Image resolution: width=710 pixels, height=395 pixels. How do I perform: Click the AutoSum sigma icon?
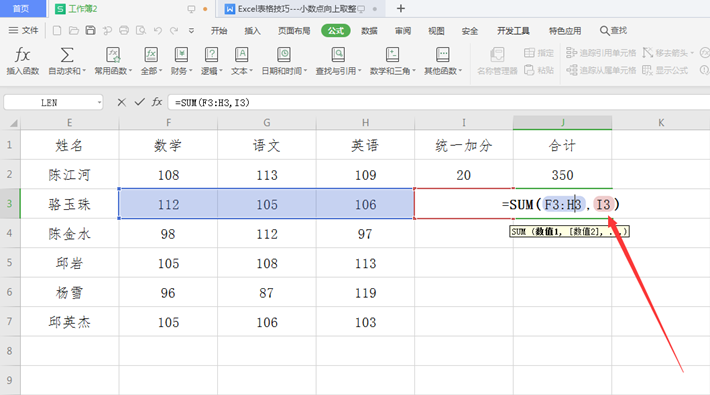[67, 55]
